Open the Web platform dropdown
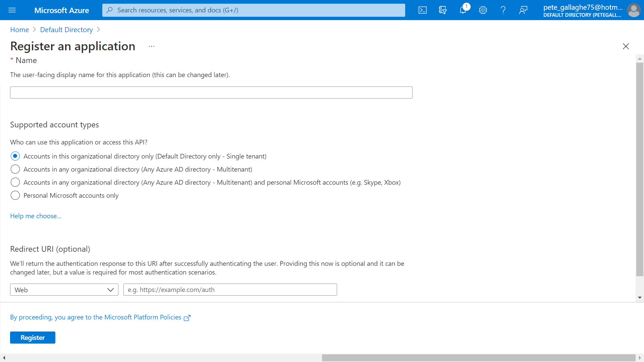Image resolution: width=644 pixels, height=362 pixels. coord(64,290)
